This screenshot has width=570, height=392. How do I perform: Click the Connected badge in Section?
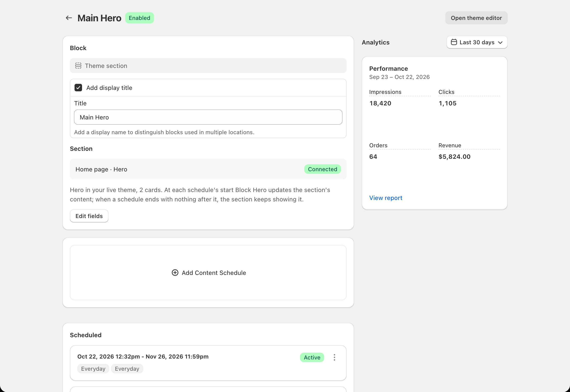[322, 169]
